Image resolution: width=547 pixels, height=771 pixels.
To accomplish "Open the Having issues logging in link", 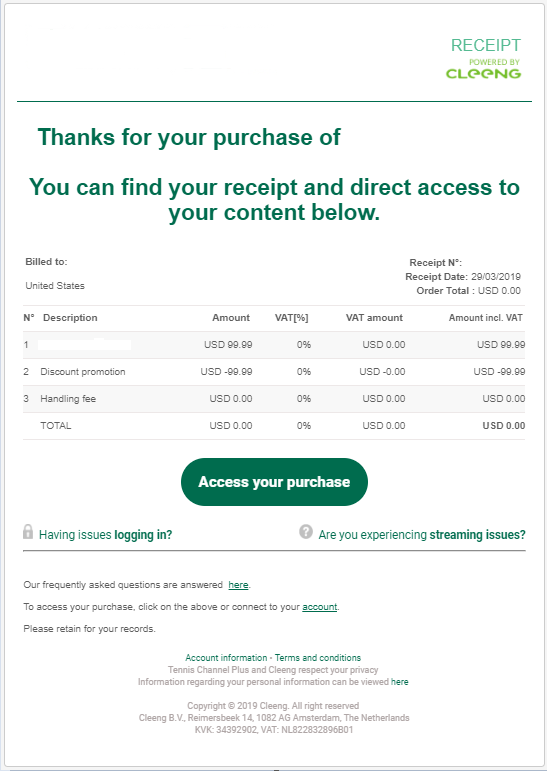I will click(105, 534).
